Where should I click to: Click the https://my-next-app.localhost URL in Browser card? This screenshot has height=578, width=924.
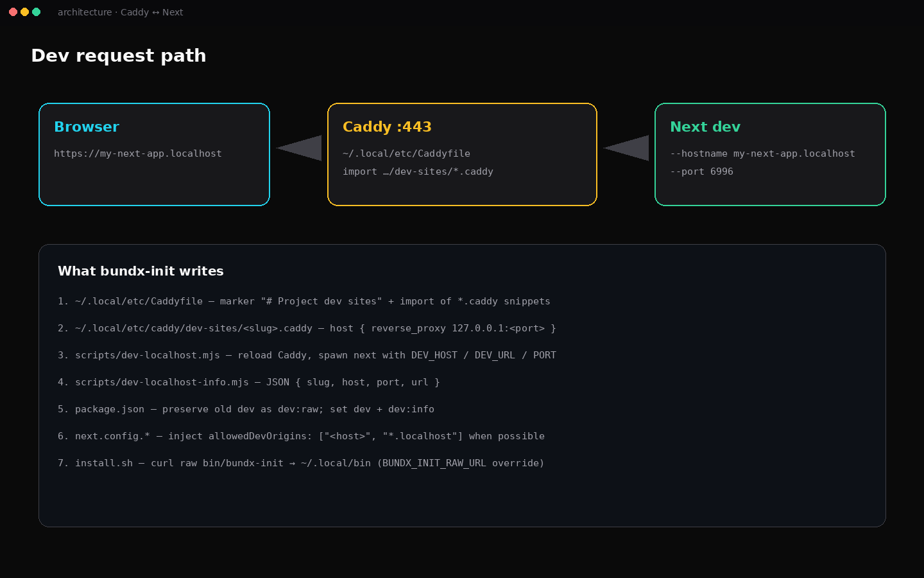[x=138, y=153]
